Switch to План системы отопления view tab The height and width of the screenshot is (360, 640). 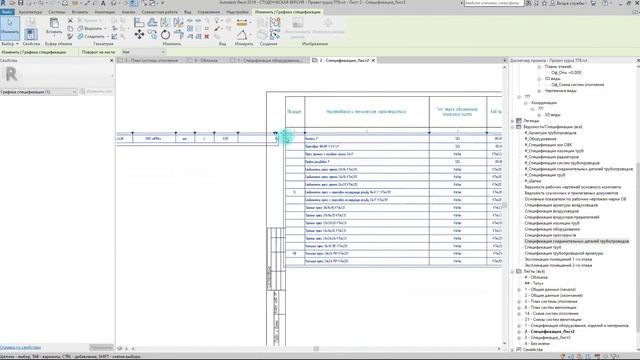pos(149,60)
